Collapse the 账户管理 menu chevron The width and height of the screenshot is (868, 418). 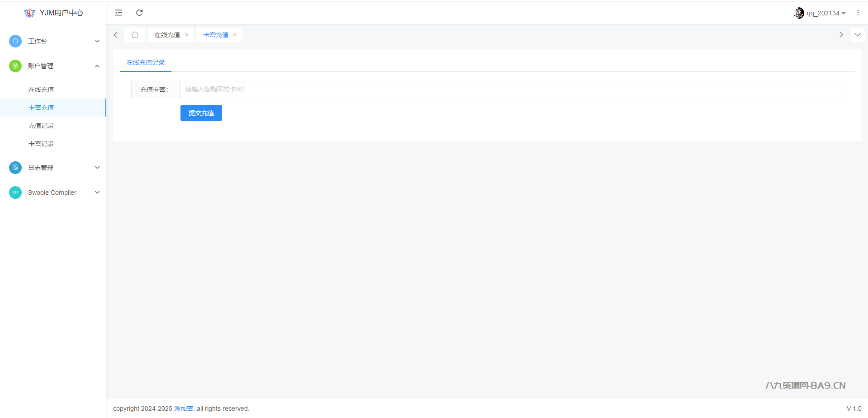(x=97, y=66)
